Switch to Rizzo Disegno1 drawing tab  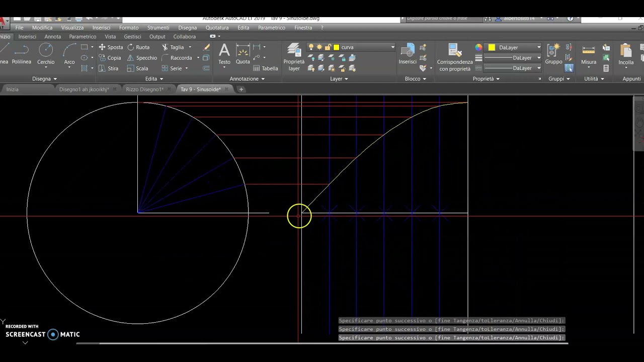[144, 89]
